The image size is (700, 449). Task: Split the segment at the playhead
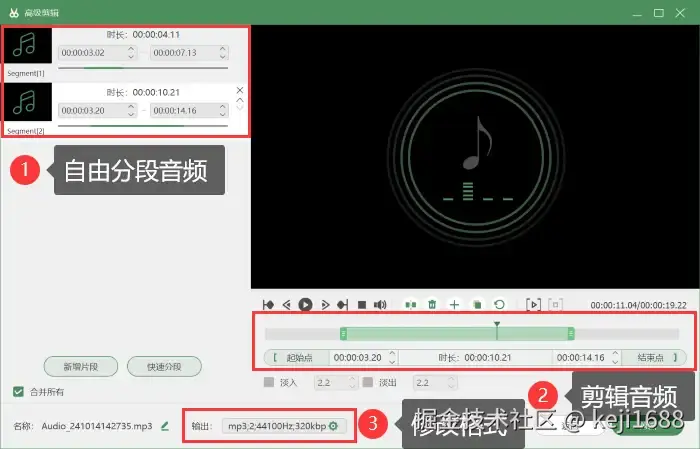(x=411, y=305)
